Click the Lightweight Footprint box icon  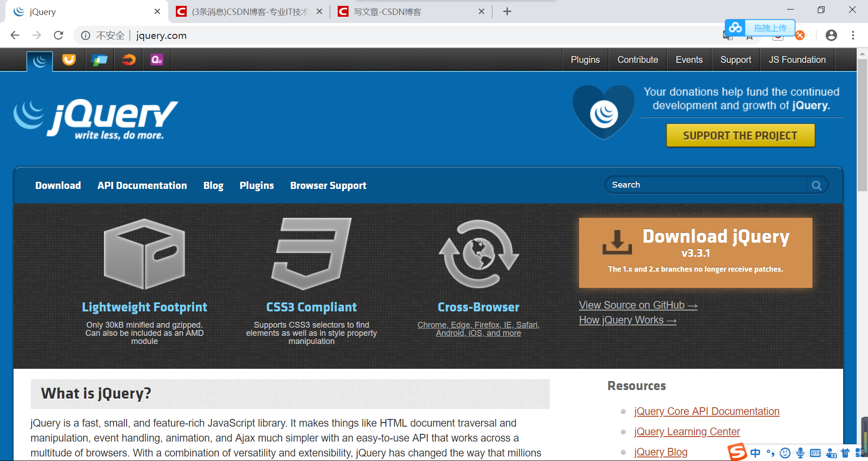coord(144,254)
